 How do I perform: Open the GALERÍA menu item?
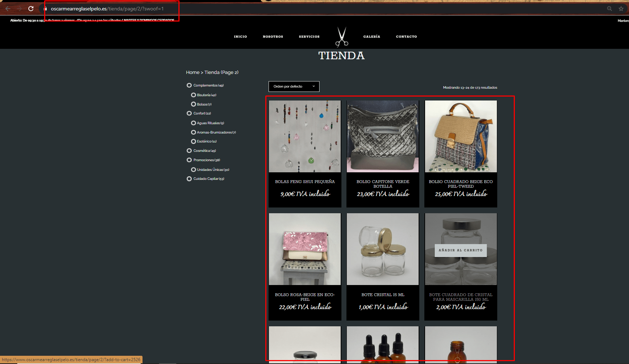pos(372,37)
